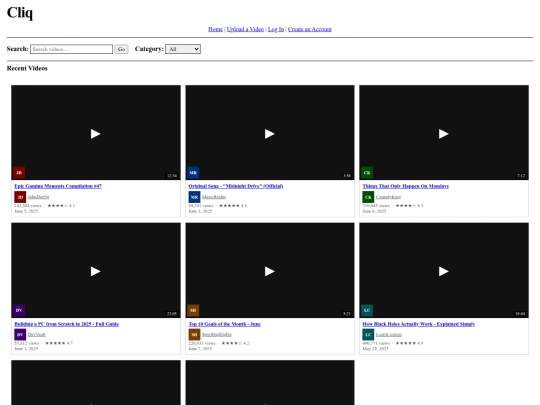540x405 pixels.
Task: Visit the MusicRealm channel link
Action: tap(214, 197)
